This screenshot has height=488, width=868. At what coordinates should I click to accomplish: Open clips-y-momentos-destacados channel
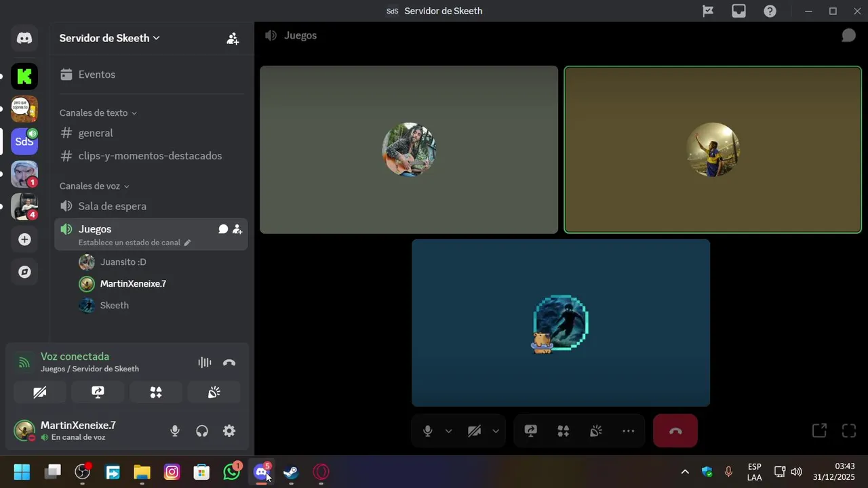[x=151, y=156]
